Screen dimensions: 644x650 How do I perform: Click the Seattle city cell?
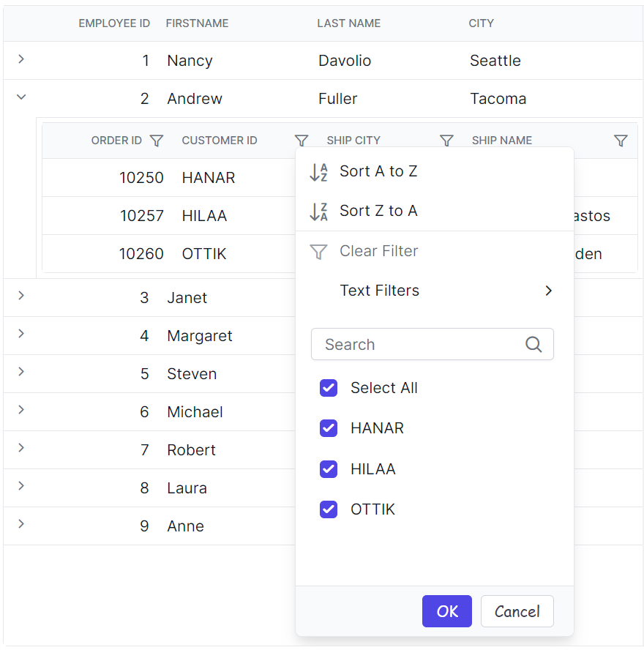[495, 61]
